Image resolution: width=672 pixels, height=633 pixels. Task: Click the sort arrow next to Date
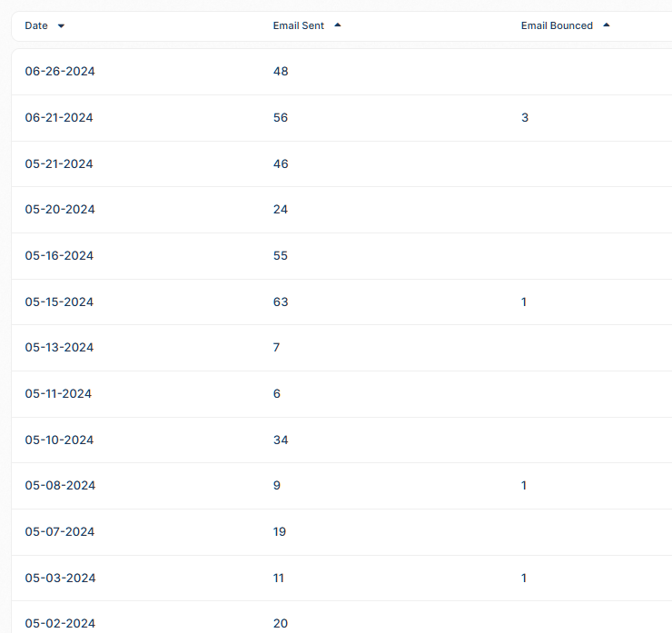(x=61, y=26)
